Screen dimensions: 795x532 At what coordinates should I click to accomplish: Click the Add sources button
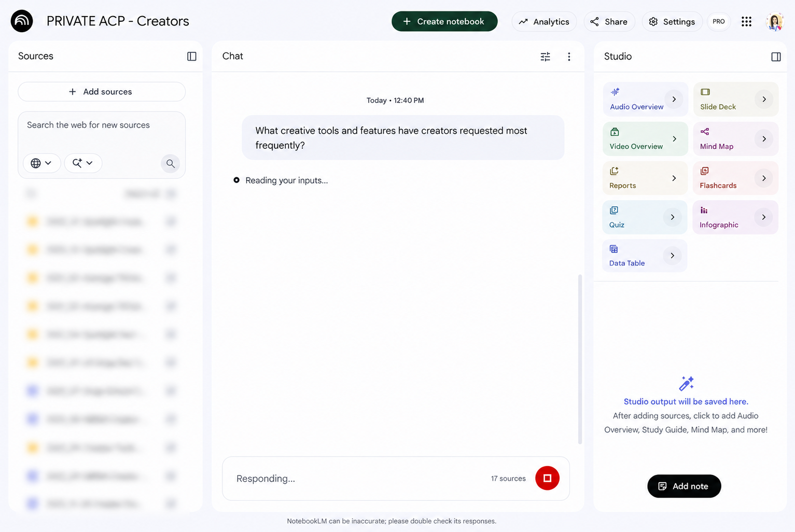pos(102,92)
